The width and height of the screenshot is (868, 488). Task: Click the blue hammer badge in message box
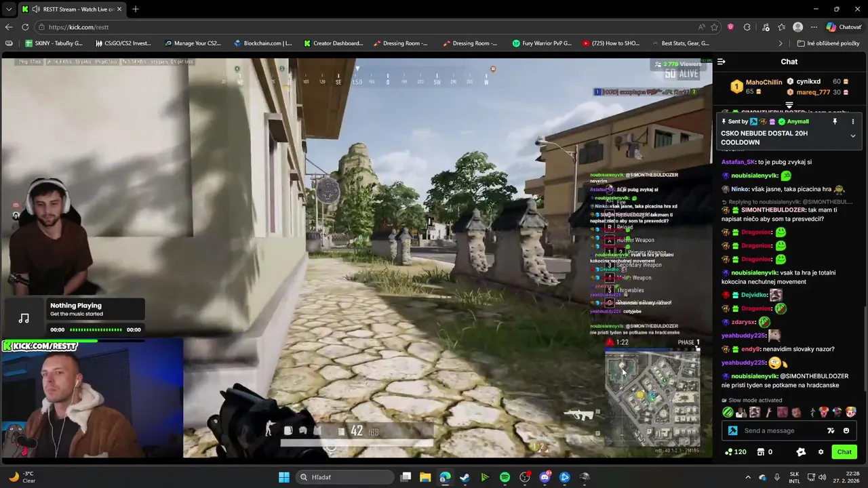tap(733, 430)
